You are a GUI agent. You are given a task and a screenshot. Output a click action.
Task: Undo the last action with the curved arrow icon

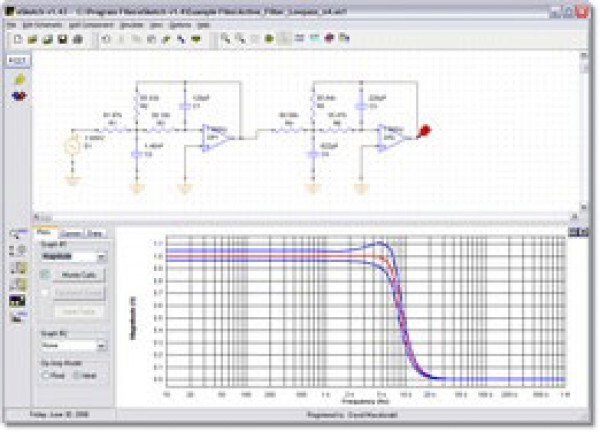coord(106,39)
